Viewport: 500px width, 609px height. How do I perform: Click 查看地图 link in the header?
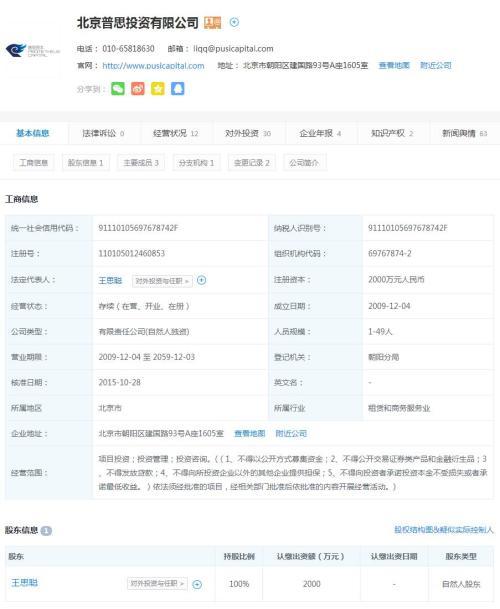394,65
